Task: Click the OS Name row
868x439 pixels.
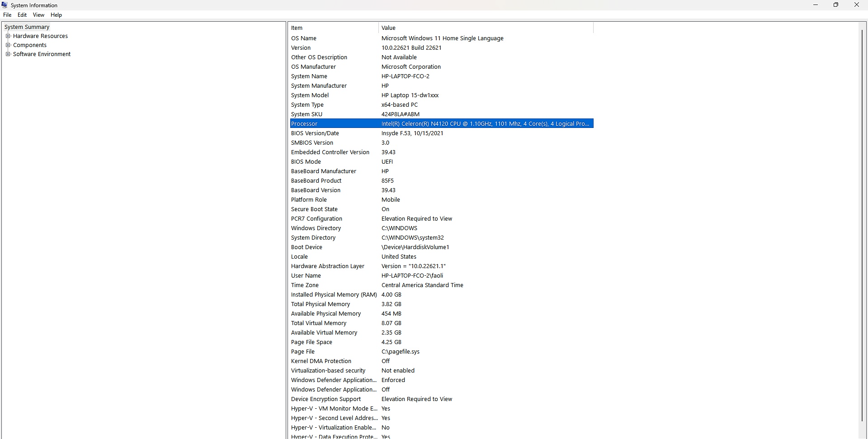Action: click(x=303, y=38)
